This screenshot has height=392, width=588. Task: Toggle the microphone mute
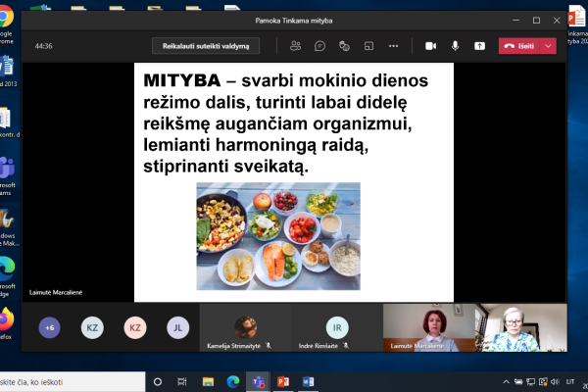[x=455, y=46]
